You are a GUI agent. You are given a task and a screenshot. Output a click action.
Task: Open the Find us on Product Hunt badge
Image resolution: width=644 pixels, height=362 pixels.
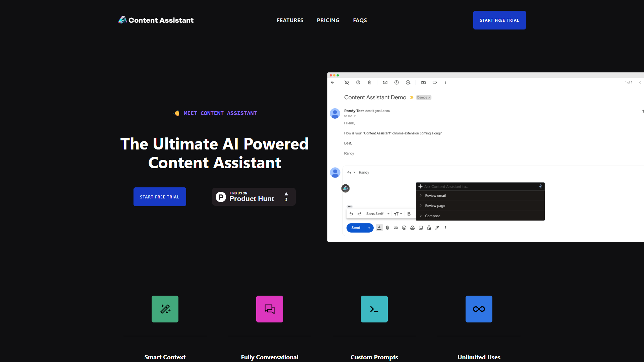pos(254,197)
